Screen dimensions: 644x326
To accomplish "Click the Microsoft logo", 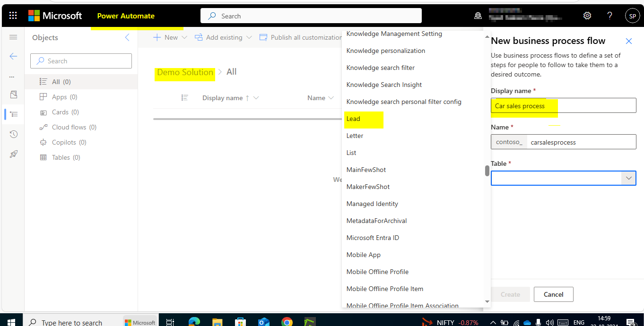I will 55,16.
